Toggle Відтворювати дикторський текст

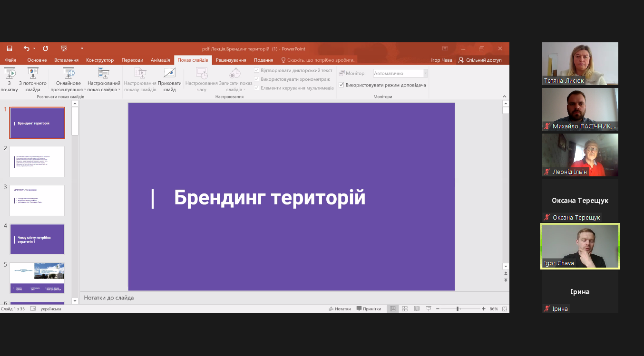point(257,70)
